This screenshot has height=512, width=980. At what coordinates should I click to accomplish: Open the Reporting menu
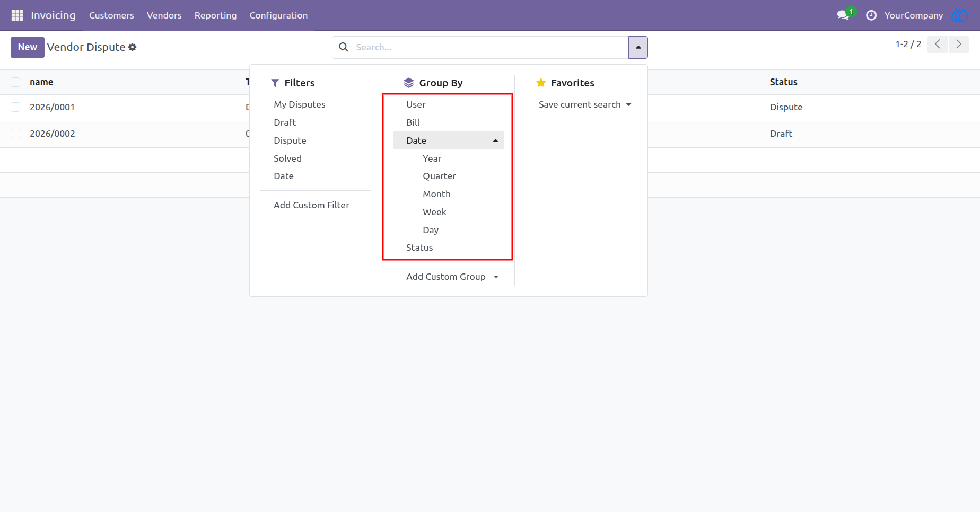pos(215,15)
